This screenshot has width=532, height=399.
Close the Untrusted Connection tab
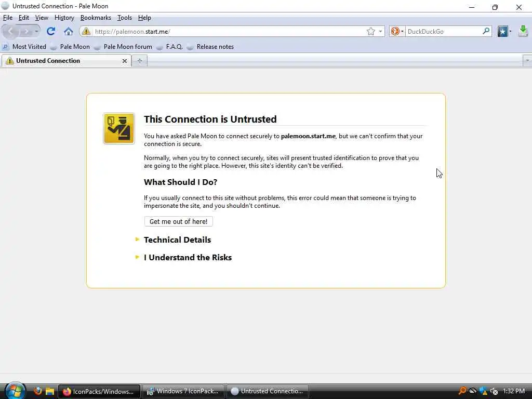[x=125, y=61]
